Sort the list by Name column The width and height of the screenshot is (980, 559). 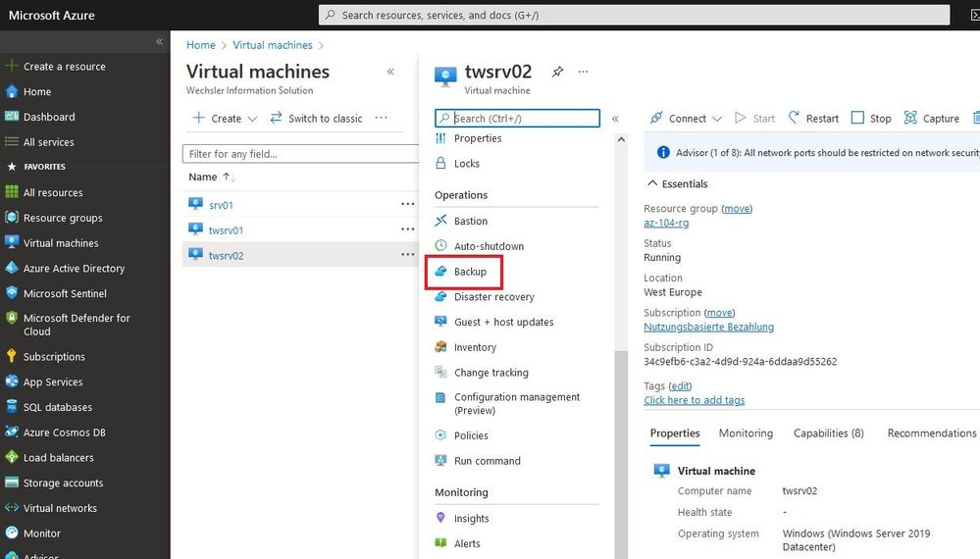[x=211, y=178]
